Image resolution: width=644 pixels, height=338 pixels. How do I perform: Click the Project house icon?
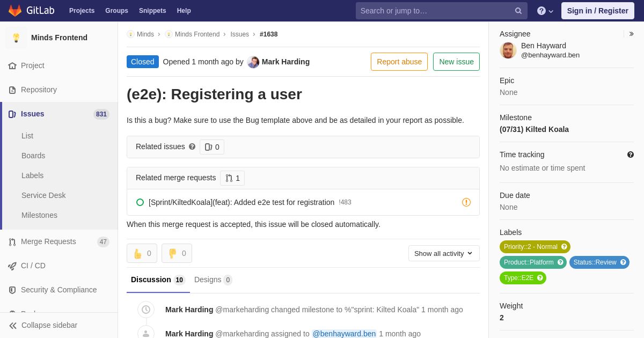12,65
